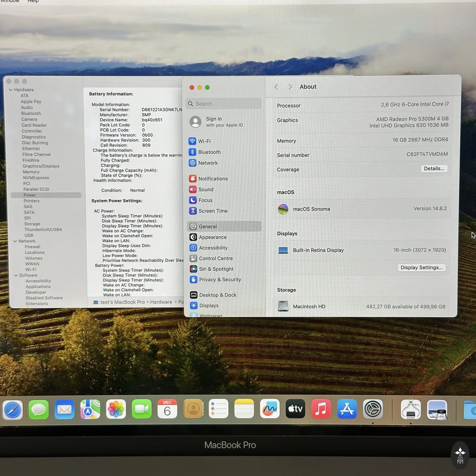The width and height of the screenshot is (476, 476).
Task: Open the Help menu in menu bar
Action: [x=33, y=1]
